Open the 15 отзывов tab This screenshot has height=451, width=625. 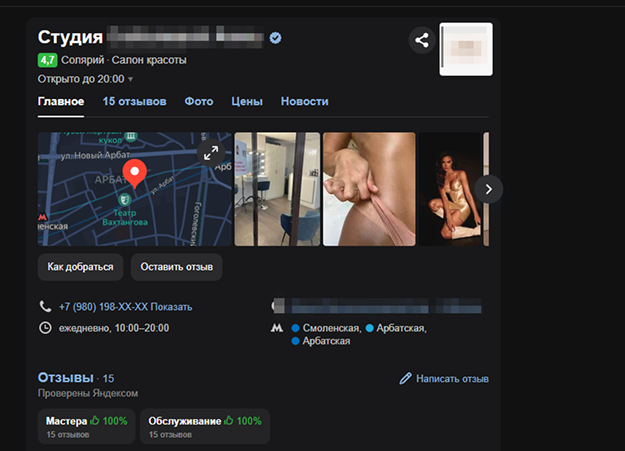tap(134, 102)
